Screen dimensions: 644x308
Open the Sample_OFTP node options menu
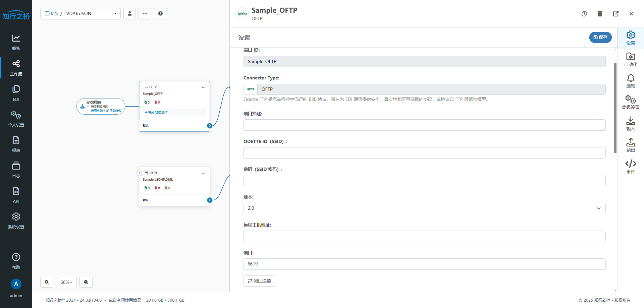click(x=204, y=87)
